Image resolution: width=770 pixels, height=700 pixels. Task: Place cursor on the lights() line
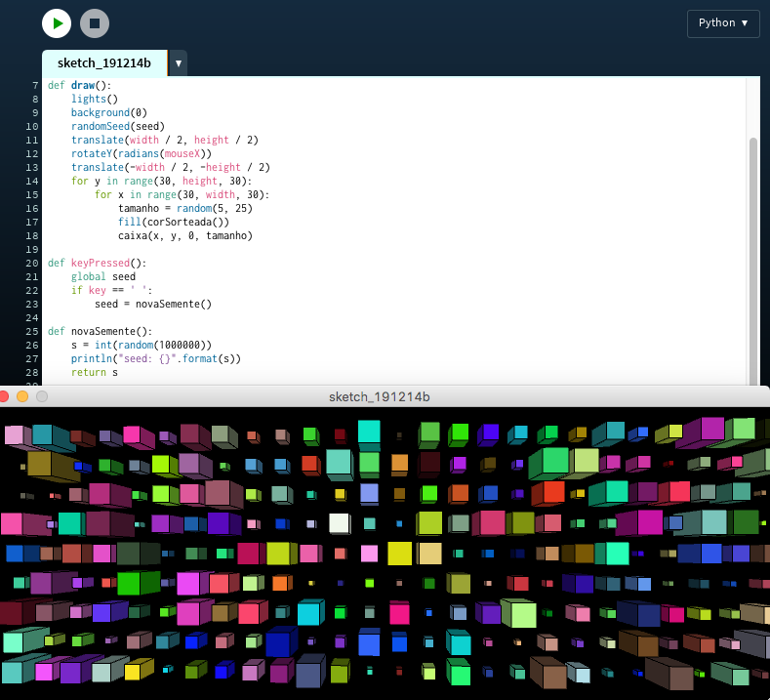click(x=94, y=99)
